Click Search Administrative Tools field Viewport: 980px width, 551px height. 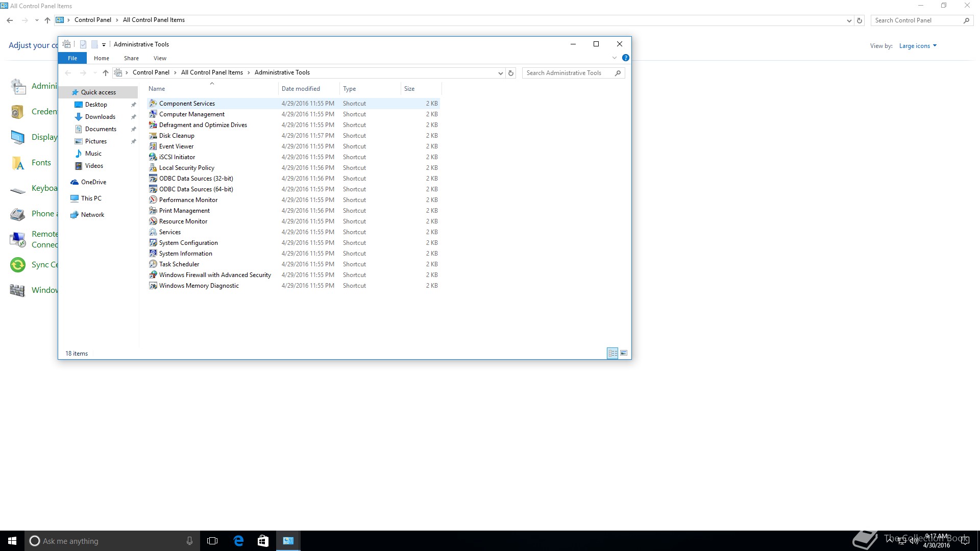573,73
